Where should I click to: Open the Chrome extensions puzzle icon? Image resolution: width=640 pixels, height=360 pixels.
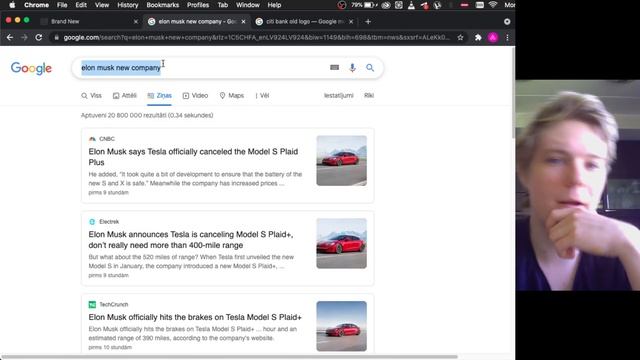click(x=478, y=38)
